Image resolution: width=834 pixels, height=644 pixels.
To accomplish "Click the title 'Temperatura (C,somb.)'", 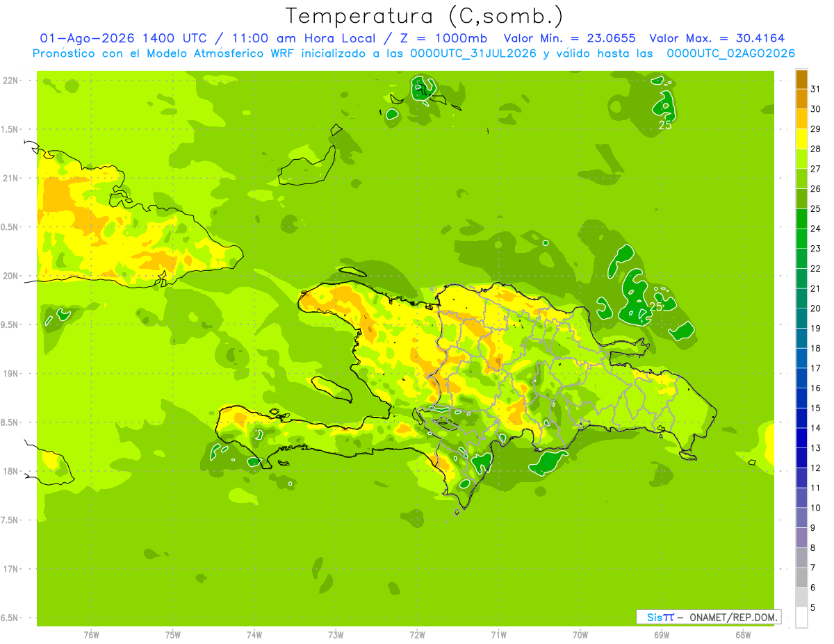I will (425, 16).
